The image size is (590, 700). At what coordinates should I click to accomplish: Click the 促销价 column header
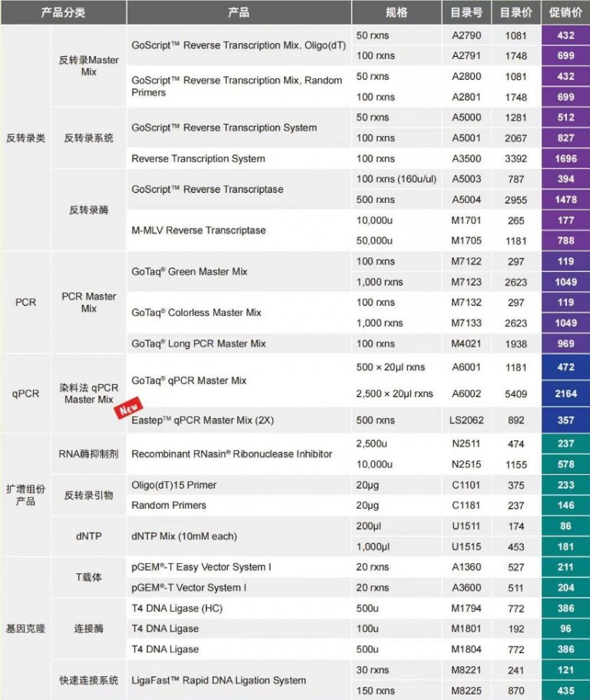pos(566,12)
